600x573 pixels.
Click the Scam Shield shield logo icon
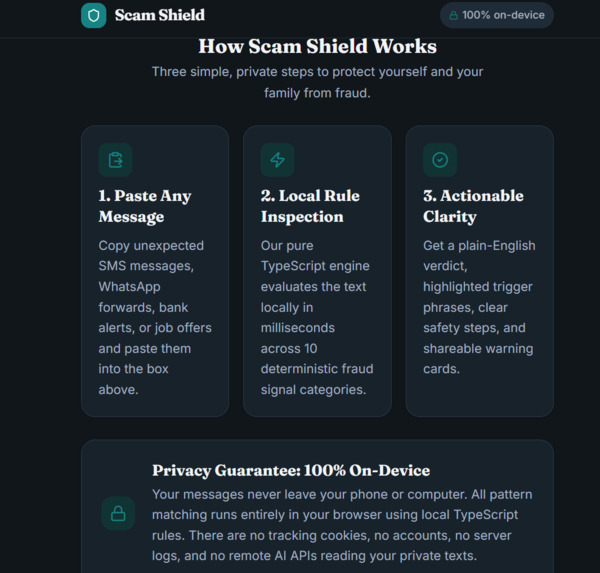point(93,16)
